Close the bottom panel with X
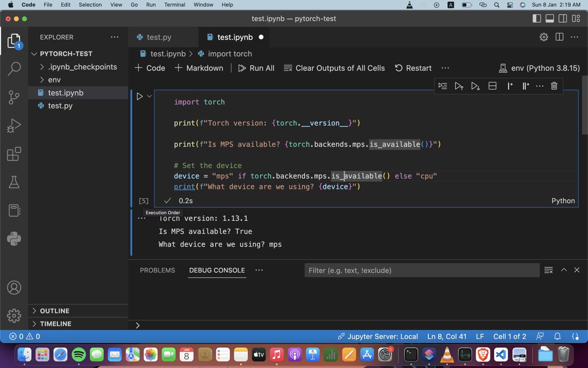 [577, 270]
